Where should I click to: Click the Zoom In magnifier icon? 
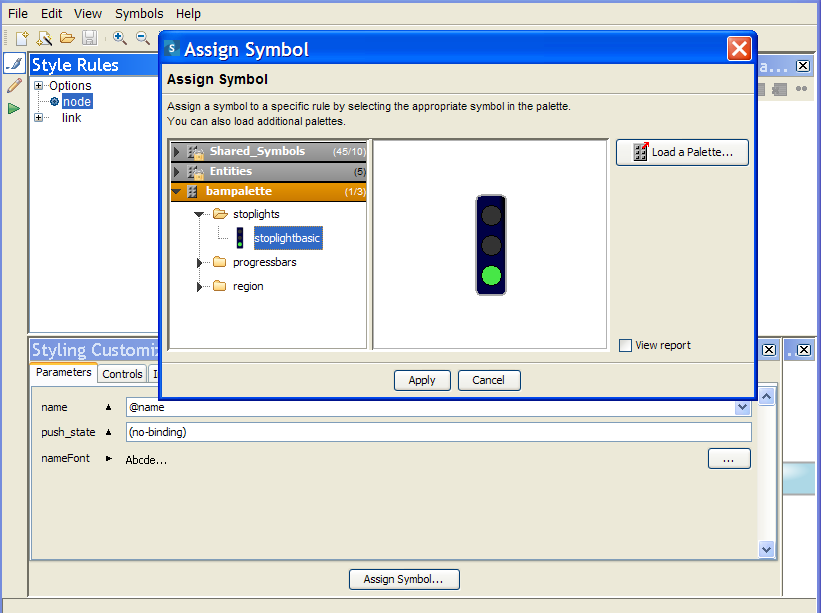(x=119, y=38)
